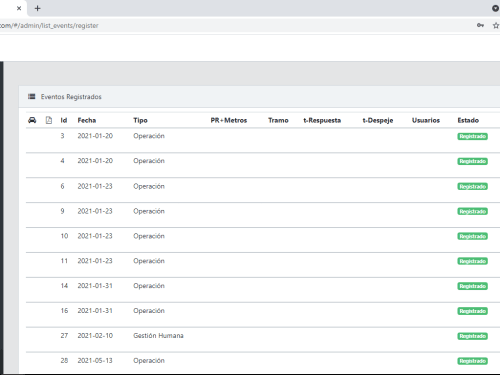Click the PDF document icon column header

click(x=49, y=120)
